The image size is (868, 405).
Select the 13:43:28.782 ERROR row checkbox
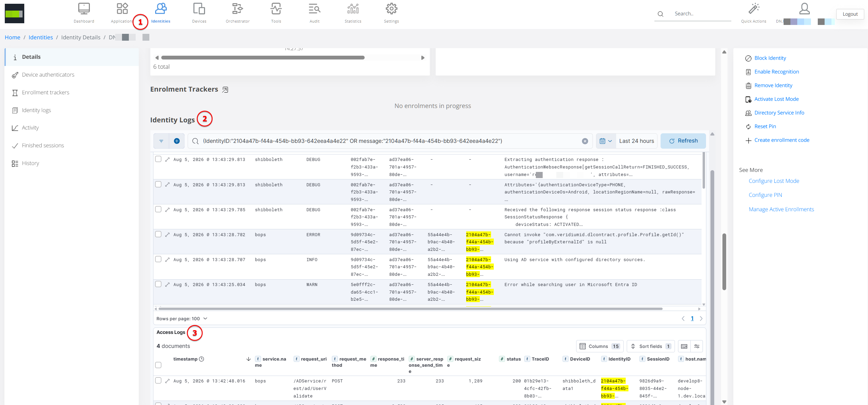158,234
